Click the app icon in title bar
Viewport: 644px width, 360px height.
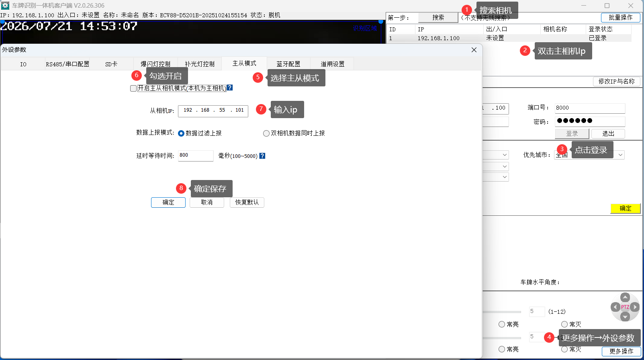[x=5, y=6]
